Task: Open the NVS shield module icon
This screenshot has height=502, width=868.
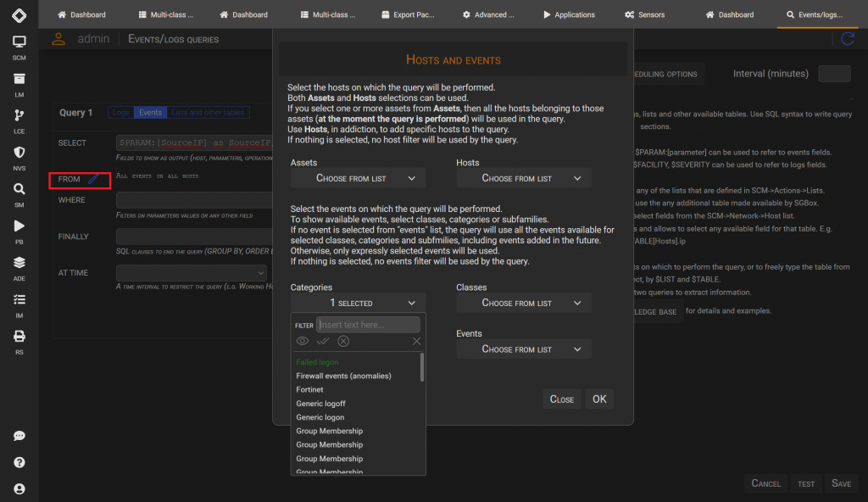Action: (19, 153)
